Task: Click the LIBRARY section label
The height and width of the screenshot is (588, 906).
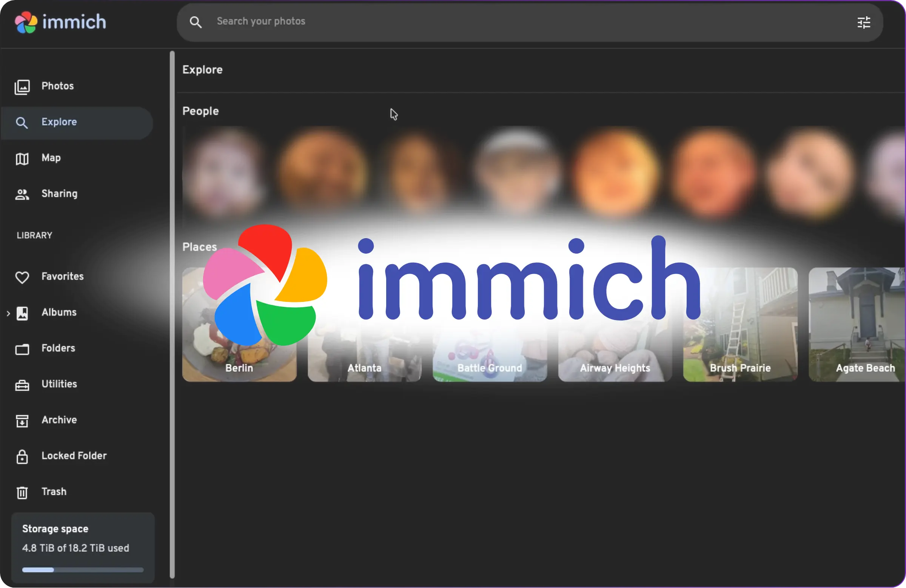Action: [35, 236]
